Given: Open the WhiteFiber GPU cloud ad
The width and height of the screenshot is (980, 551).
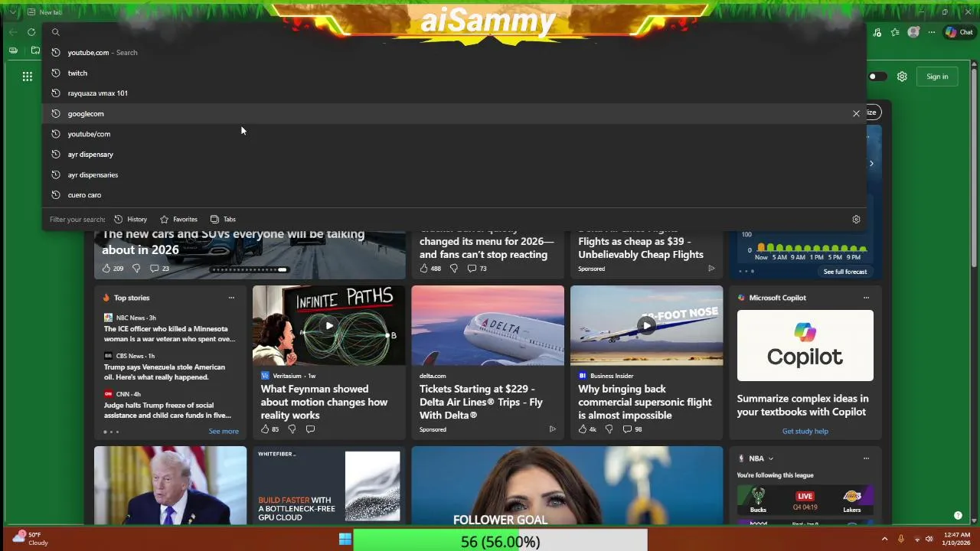Looking at the screenshot, I should [x=328, y=486].
